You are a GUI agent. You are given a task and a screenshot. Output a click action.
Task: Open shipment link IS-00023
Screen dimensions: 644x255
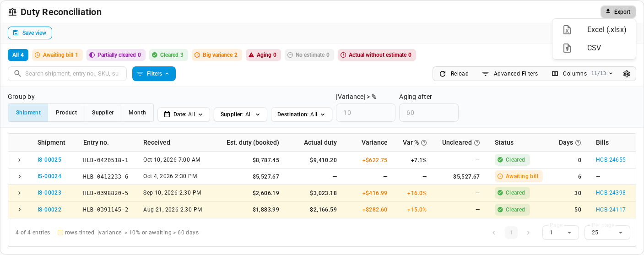[x=49, y=193]
